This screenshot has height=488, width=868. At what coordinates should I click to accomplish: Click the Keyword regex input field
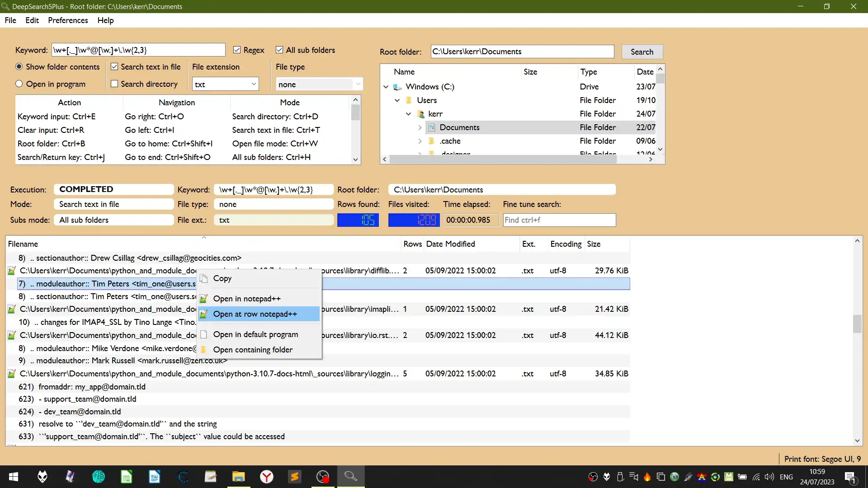pyautogui.click(x=138, y=50)
